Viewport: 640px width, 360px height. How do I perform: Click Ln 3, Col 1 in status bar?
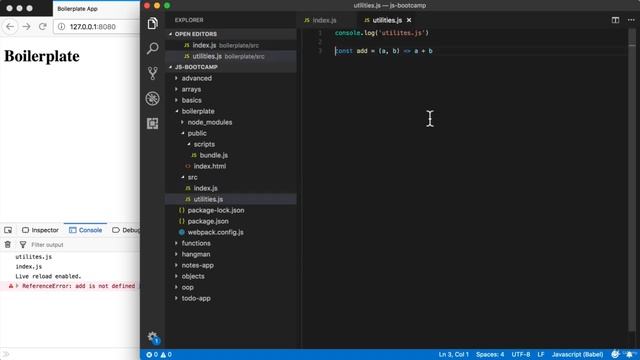tap(453, 354)
